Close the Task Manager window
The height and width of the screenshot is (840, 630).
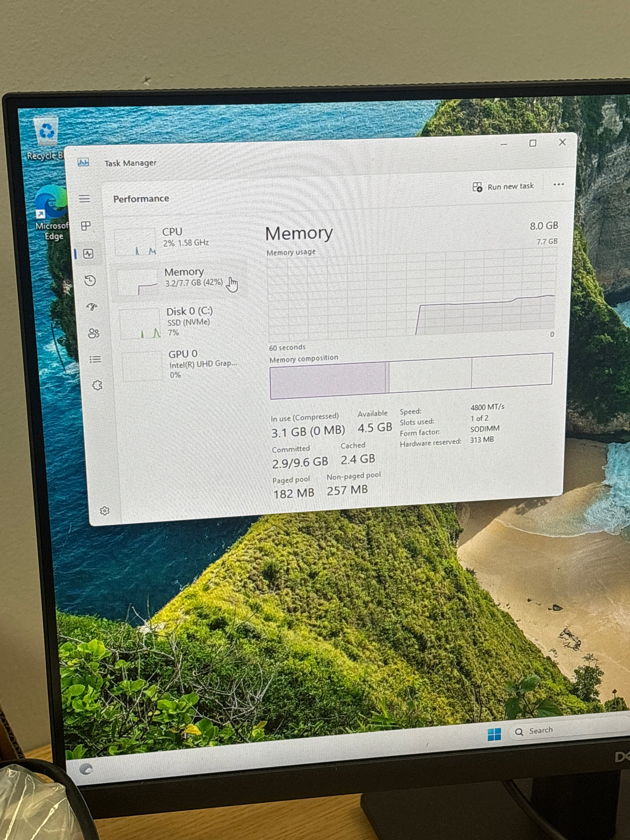(x=562, y=142)
